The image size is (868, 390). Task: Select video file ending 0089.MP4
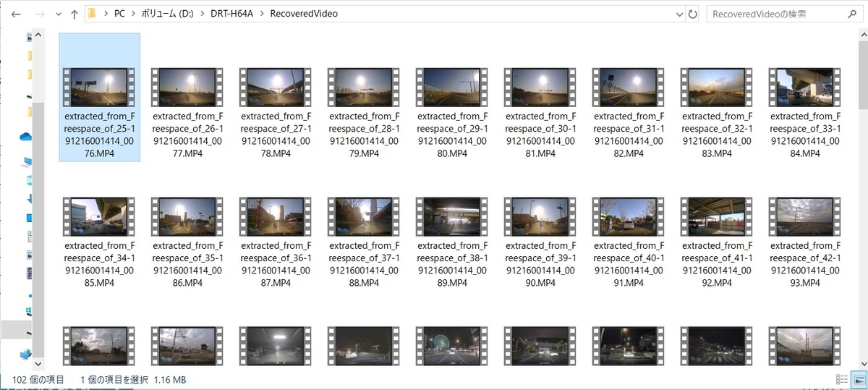(x=452, y=242)
